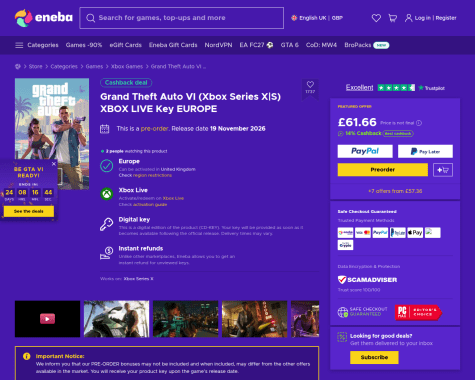Focus the search for games field

pos(182,18)
